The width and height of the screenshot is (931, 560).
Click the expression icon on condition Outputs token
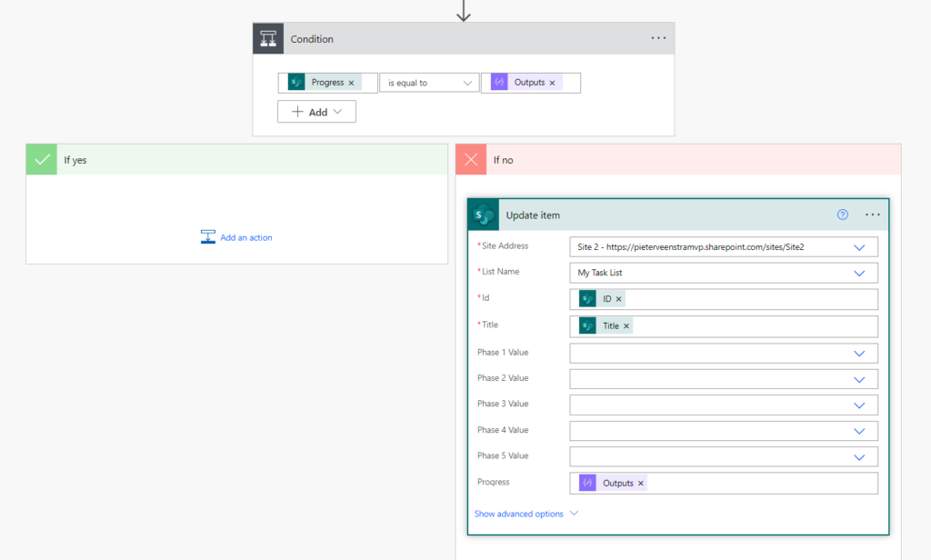(x=499, y=82)
